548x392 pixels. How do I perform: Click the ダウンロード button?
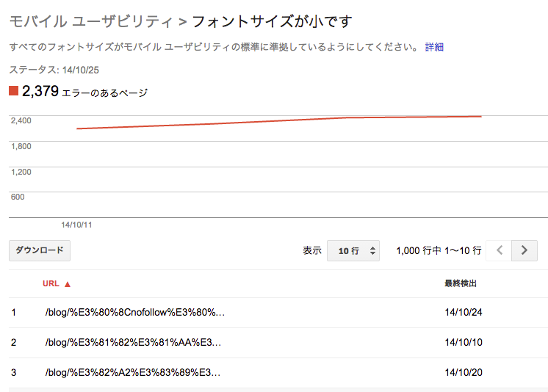pyautogui.click(x=40, y=250)
